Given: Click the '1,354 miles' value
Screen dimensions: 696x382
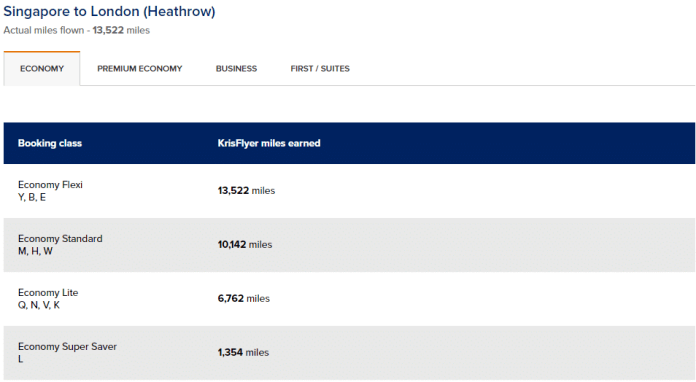Looking at the screenshot, I should [243, 352].
